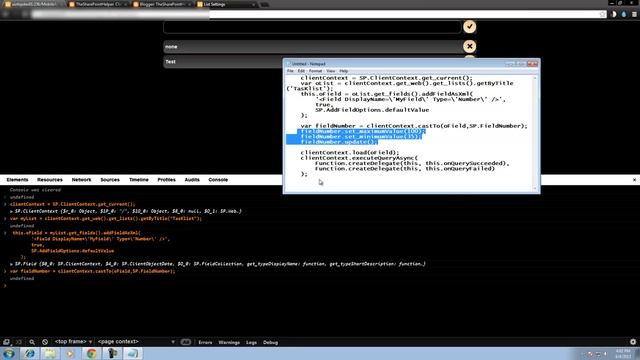
Task: Click Notepad's vertical scrollbar
Action: [535, 133]
